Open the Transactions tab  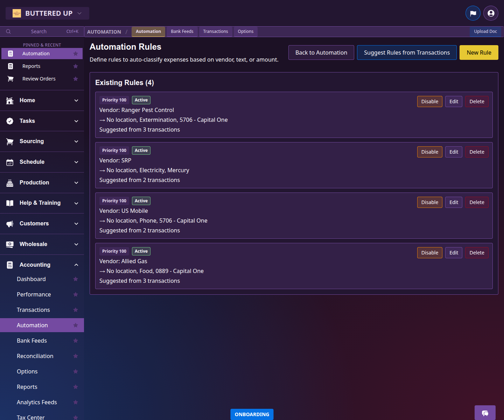point(215,31)
